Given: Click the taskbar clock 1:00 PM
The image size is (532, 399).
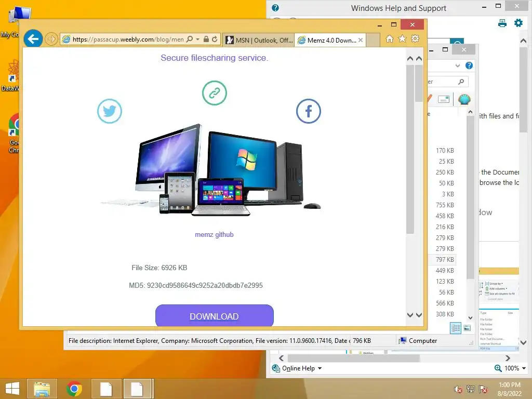Looking at the screenshot, I should (509, 385).
